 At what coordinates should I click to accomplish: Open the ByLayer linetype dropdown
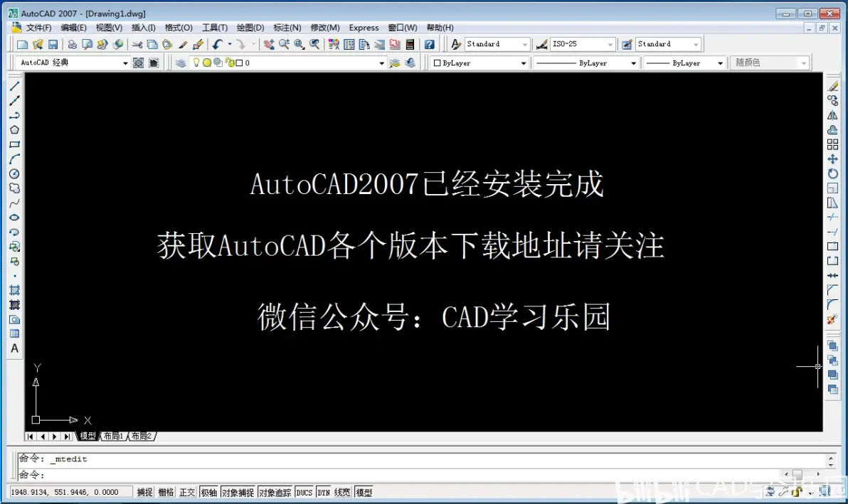coord(633,63)
